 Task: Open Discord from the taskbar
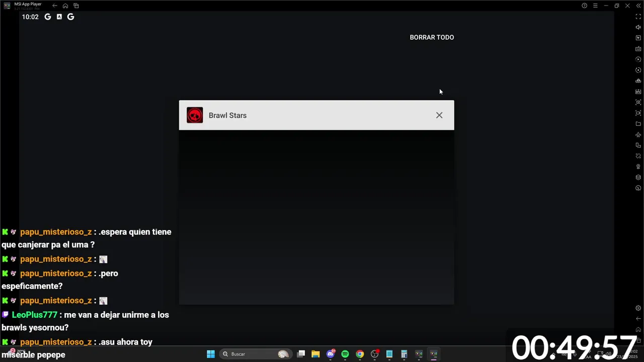331,354
